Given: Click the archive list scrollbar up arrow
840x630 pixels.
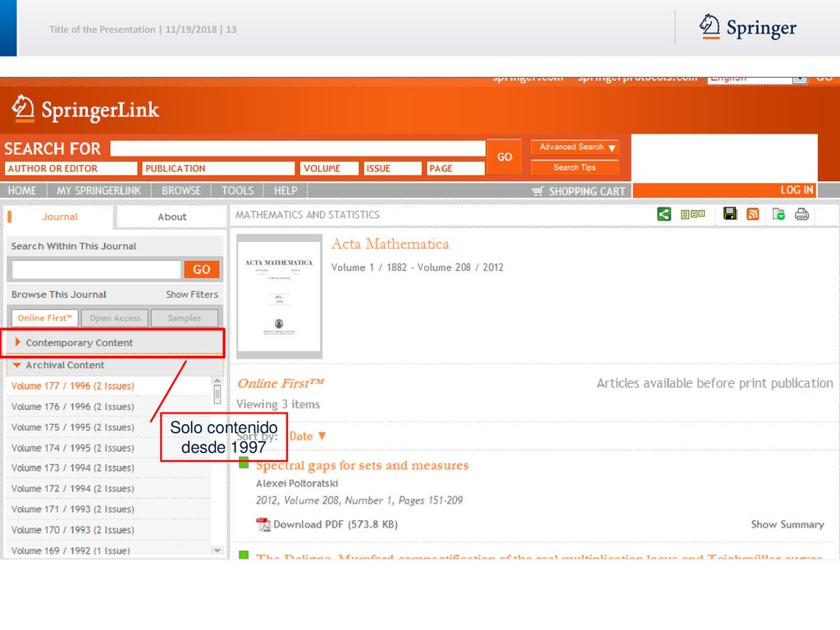Looking at the screenshot, I should [217, 381].
